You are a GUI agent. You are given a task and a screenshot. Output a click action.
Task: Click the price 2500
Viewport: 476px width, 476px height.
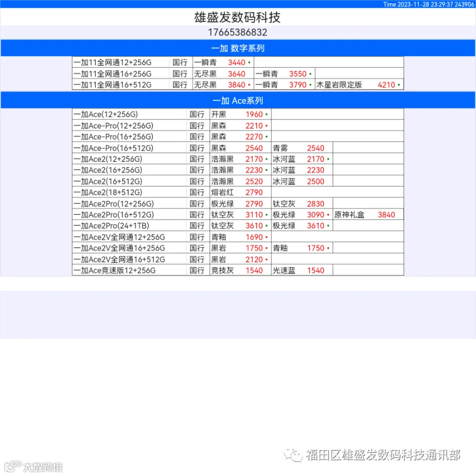pyautogui.click(x=315, y=181)
